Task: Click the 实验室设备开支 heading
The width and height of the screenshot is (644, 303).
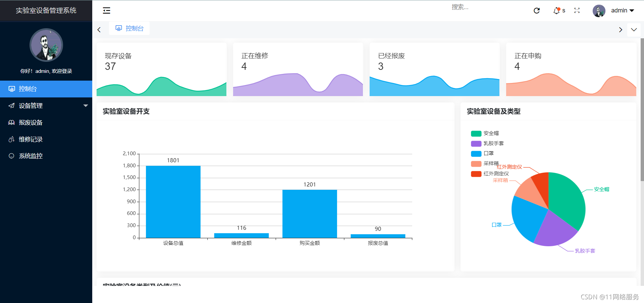Action: tap(126, 111)
